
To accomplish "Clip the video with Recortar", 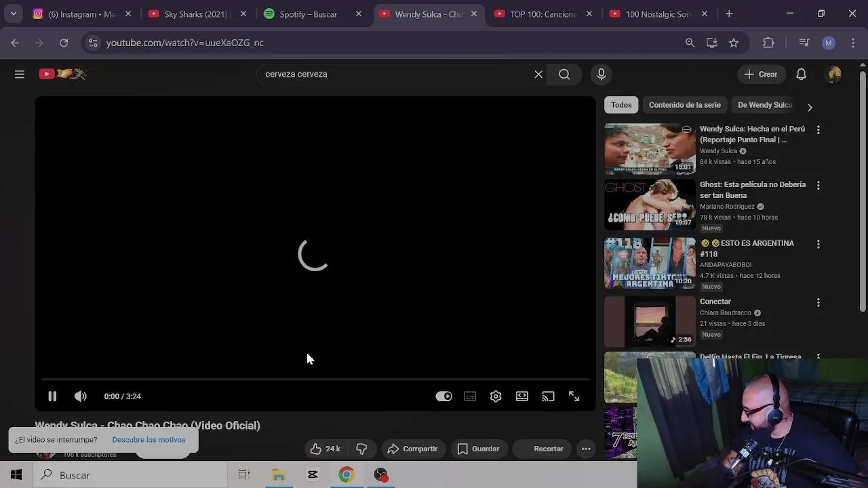I will [541, 449].
